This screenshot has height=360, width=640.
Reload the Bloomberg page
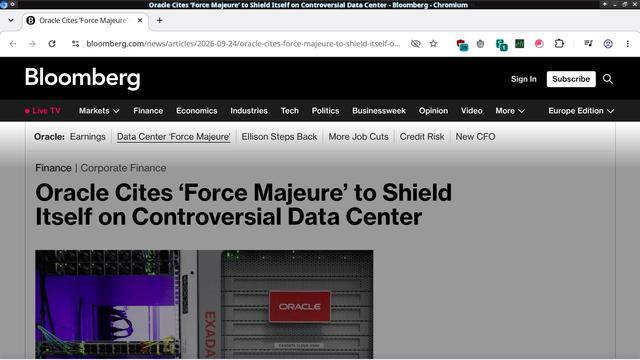52,44
